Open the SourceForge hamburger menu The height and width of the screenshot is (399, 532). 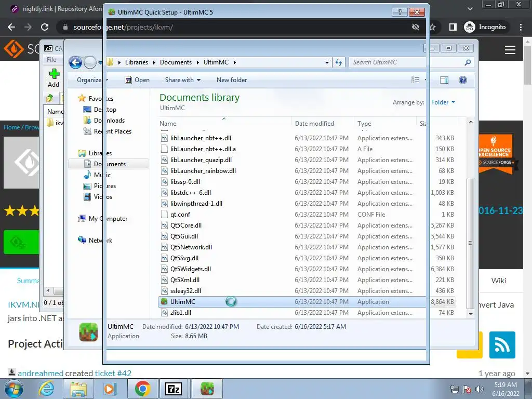click(510, 50)
